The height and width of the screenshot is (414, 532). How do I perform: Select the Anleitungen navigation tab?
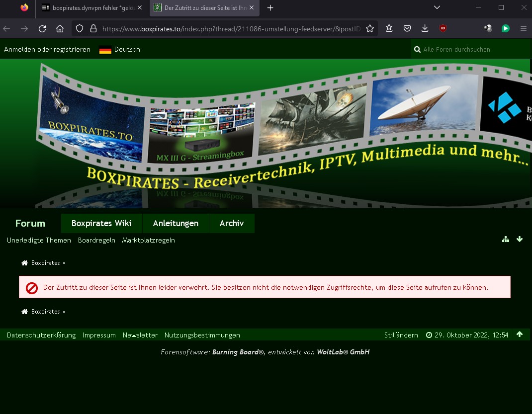point(176,224)
